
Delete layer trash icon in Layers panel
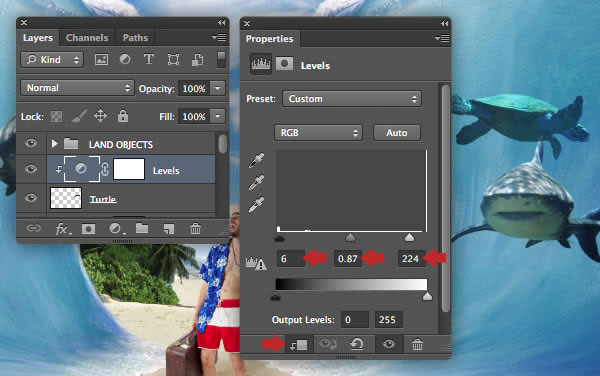(x=195, y=229)
